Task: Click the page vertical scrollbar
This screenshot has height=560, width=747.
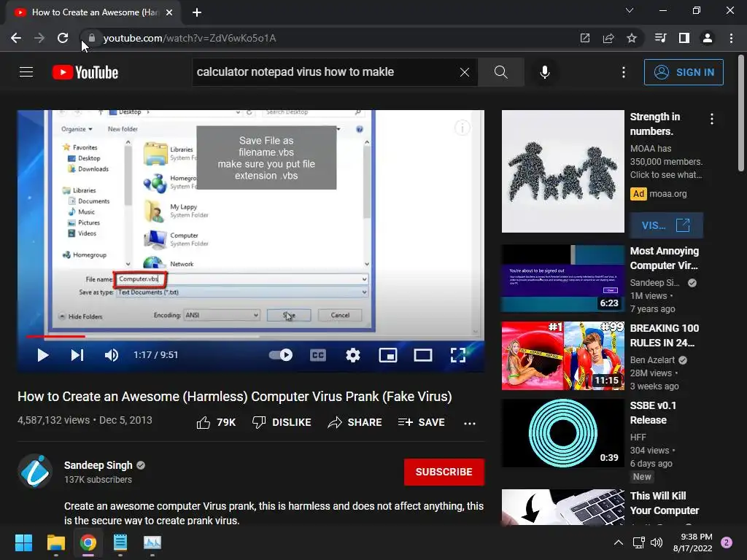Action: [741, 112]
